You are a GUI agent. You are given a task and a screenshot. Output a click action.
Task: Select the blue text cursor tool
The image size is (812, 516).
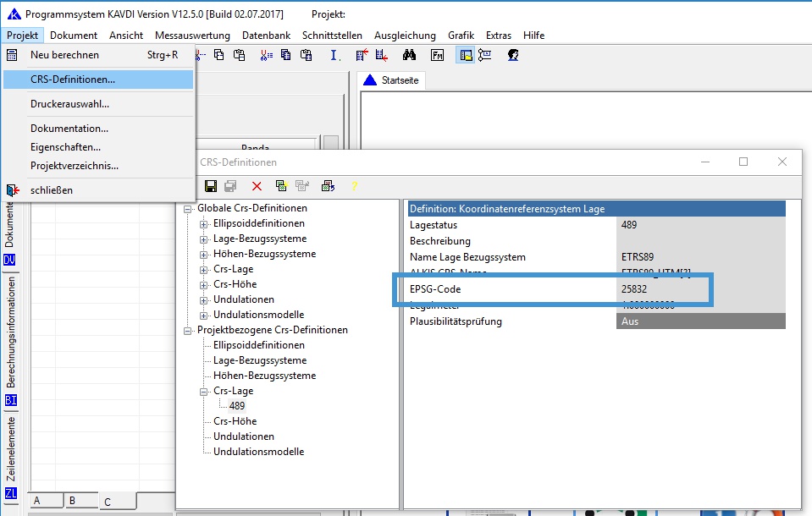(334, 55)
